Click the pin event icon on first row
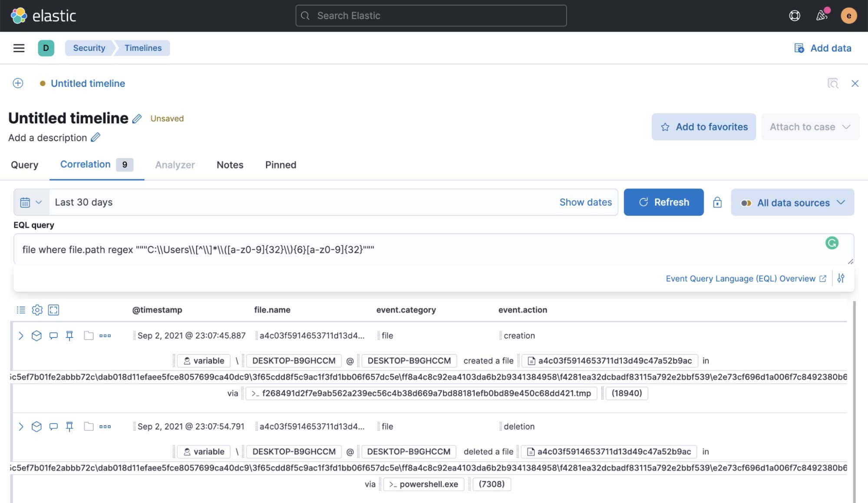The image size is (868, 503). coord(70,335)
